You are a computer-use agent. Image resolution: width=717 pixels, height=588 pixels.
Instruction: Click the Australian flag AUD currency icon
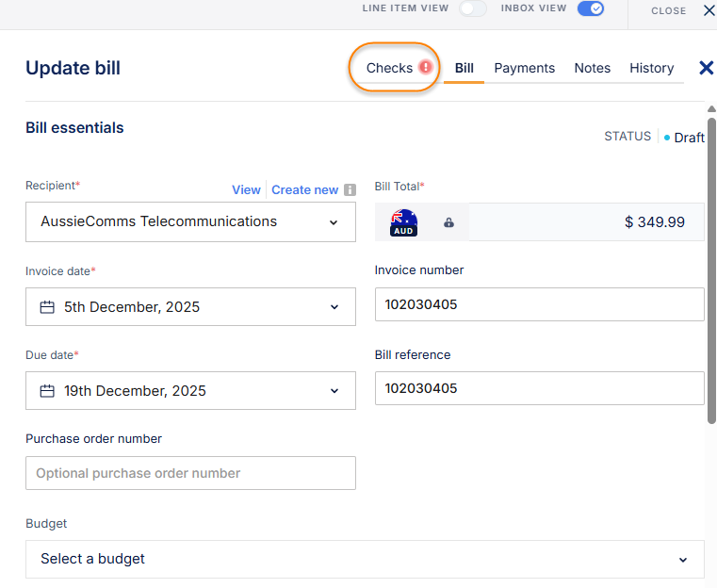click(403, 222)
